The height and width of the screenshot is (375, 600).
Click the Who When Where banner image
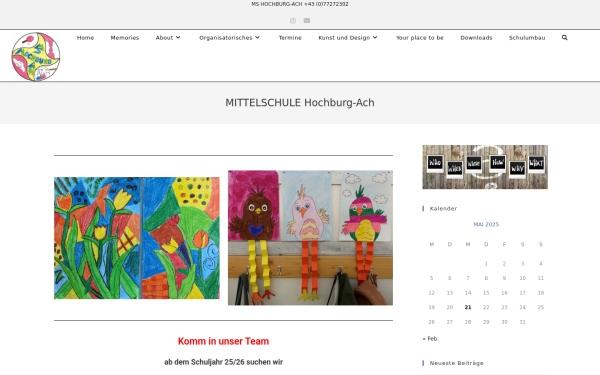click(x=485, y=167)
